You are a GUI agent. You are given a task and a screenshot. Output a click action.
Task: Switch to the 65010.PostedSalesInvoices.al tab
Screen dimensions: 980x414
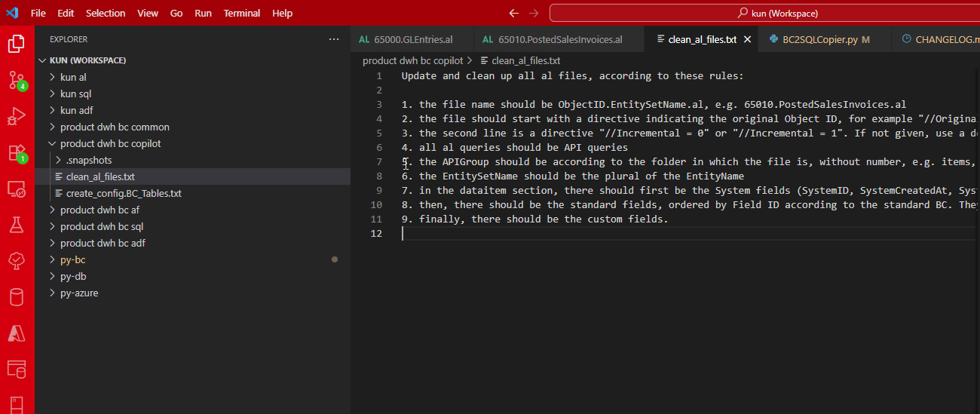pos(560,39)
